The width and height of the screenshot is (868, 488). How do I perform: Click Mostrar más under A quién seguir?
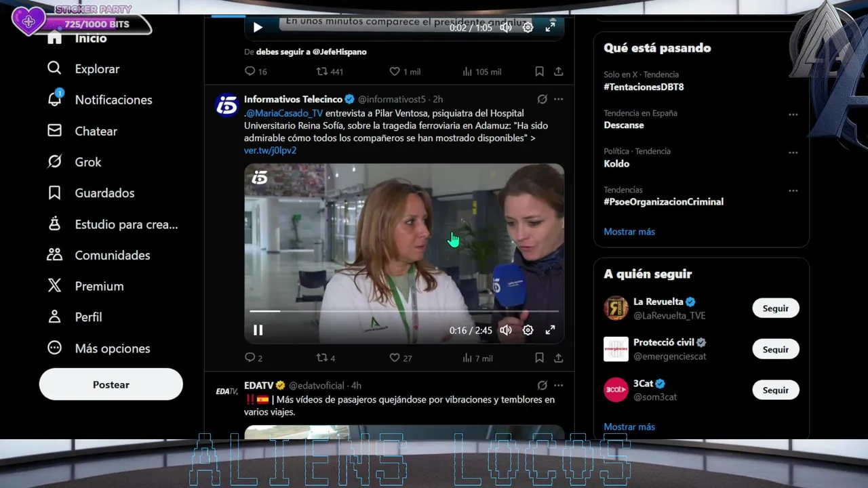tap(629, 427)
